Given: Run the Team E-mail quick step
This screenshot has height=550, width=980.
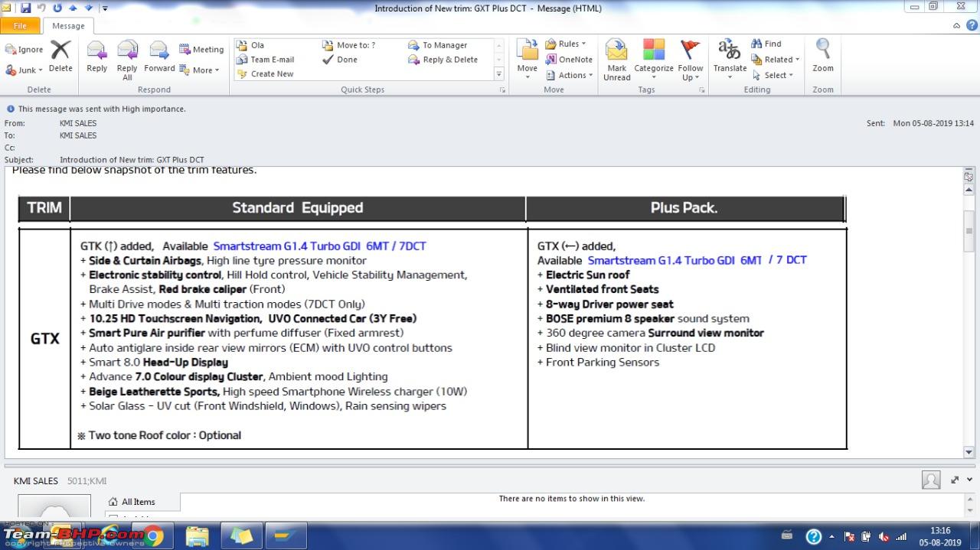Looking at the screenshot, I should [266, 60].
